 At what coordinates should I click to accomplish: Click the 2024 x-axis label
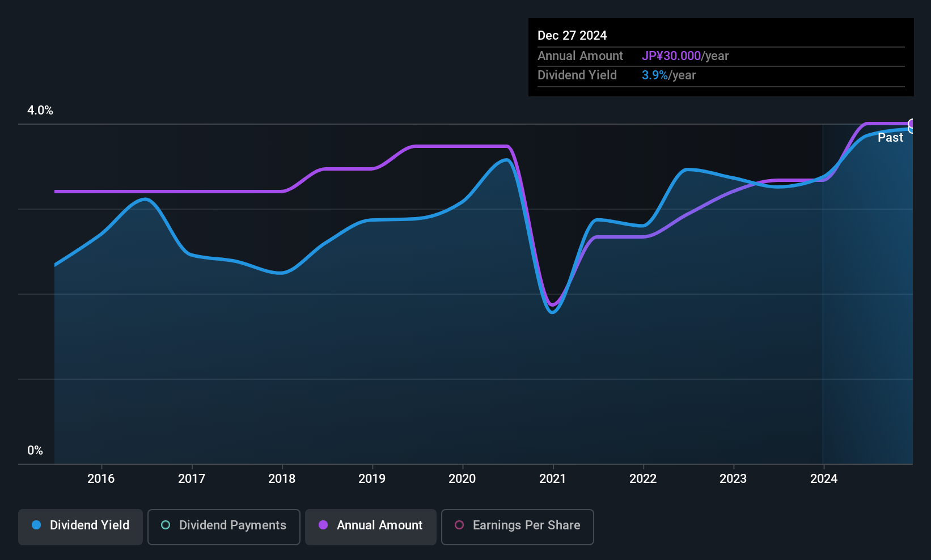[x=824, y=478]
